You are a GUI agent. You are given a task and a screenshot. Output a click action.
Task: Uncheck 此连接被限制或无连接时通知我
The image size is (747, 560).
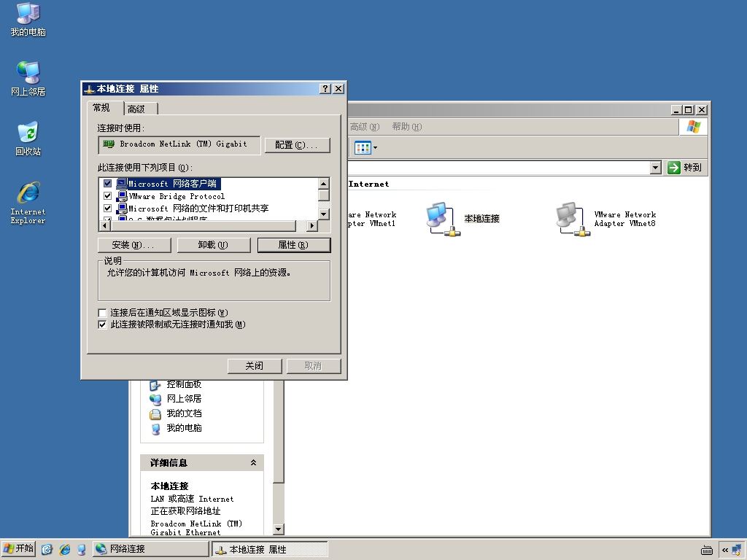(102, 324)
